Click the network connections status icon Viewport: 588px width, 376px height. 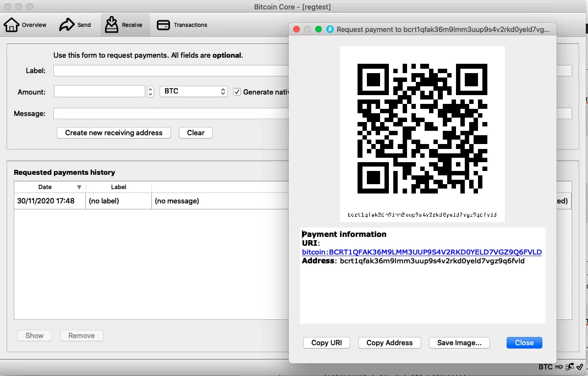(569, 367)
